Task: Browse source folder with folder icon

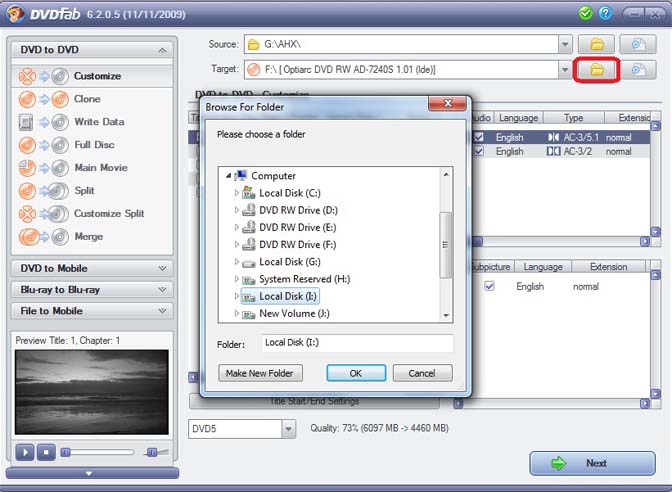Action: coord(597,44)
